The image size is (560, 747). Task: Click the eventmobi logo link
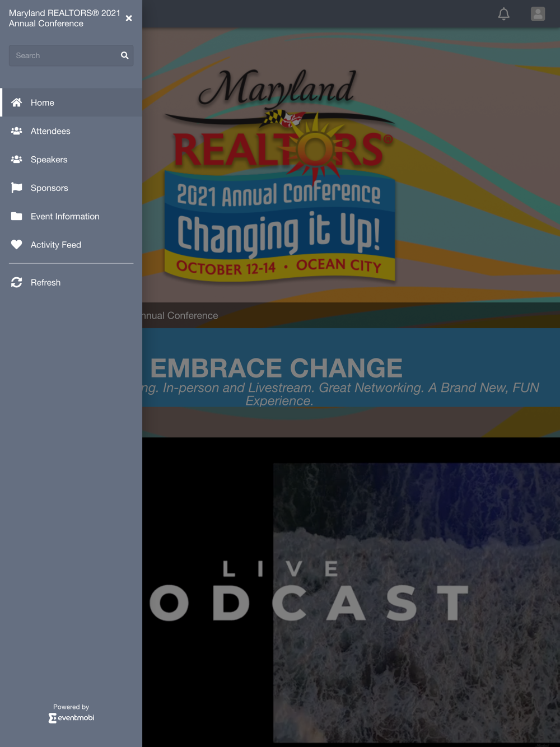(x=71, y=718)
